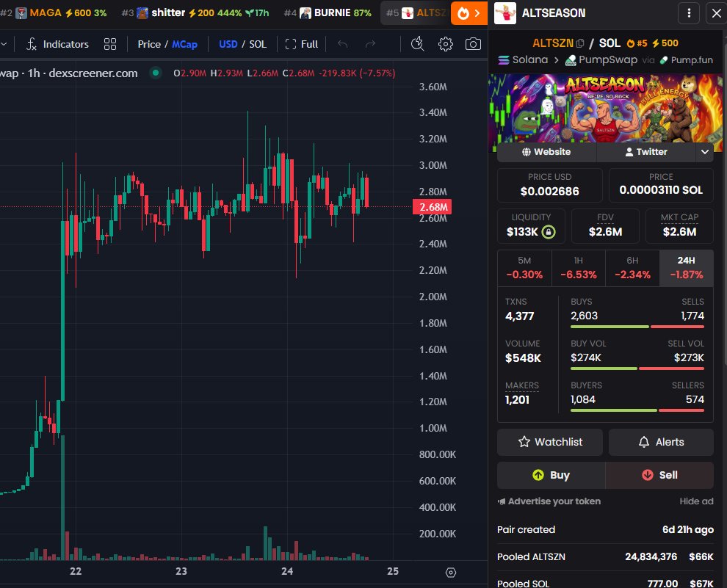
Task: Open the chart layout grid icon
Action: (110, 45)
